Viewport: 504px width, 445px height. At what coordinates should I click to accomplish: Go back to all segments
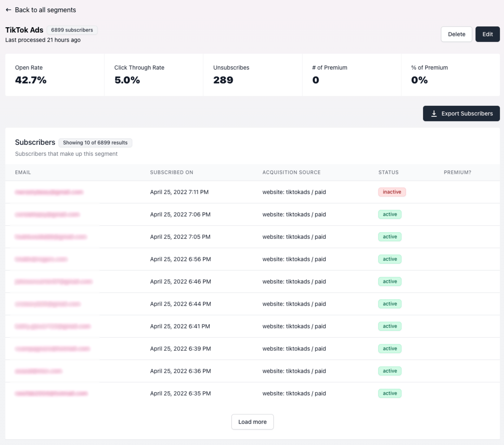coord(41,10)
